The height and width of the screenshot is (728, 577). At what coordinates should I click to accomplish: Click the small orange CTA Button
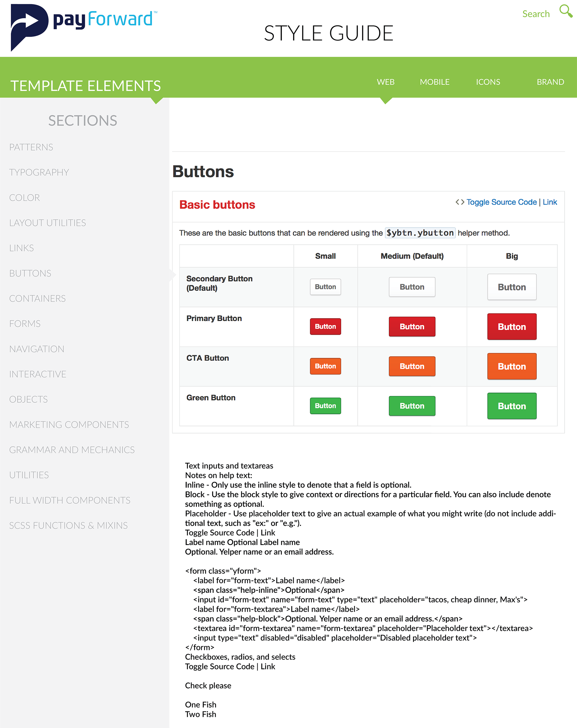(325, 366)
